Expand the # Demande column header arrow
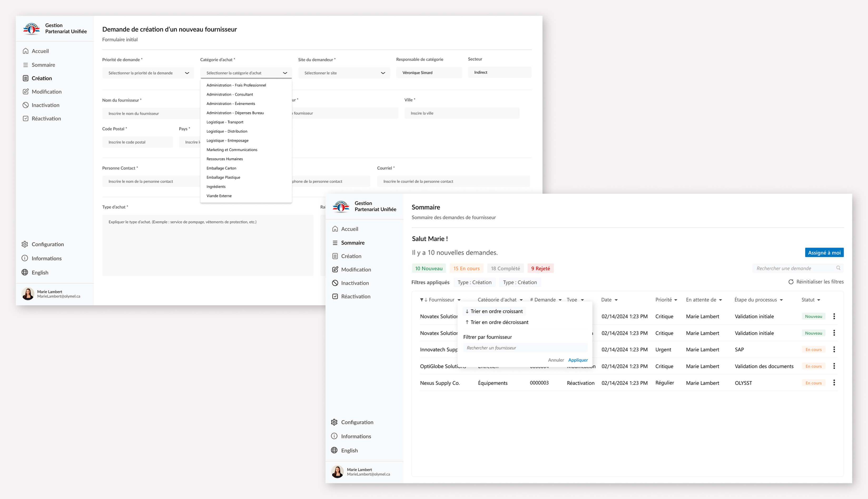This screenshot has height=499, width=868. click(x=560, y=300)
